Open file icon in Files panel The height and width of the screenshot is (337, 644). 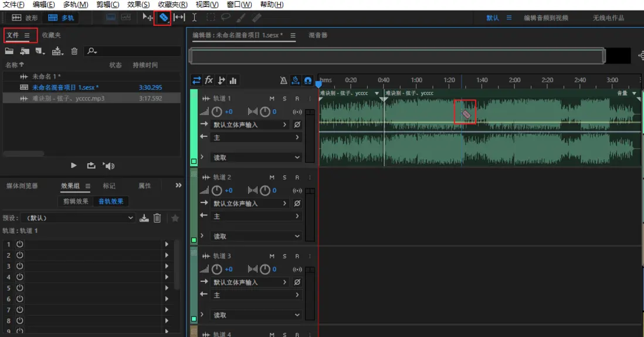pos(9,52)
